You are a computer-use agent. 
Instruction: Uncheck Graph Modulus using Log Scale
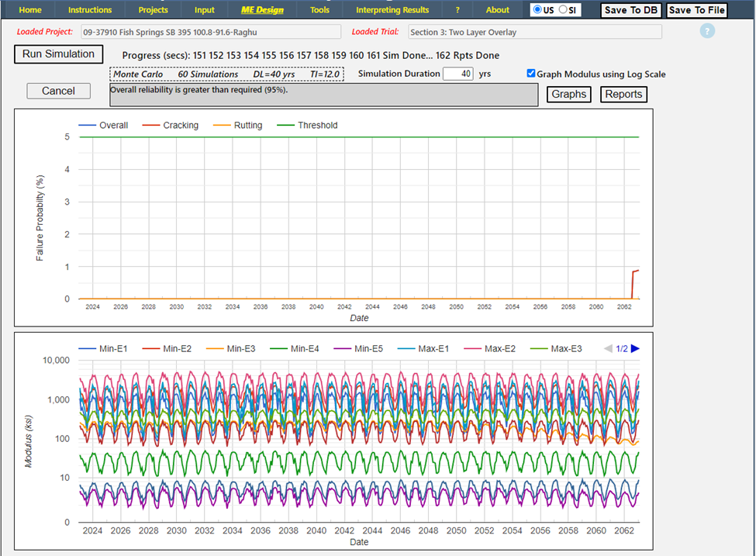[531, 74]
